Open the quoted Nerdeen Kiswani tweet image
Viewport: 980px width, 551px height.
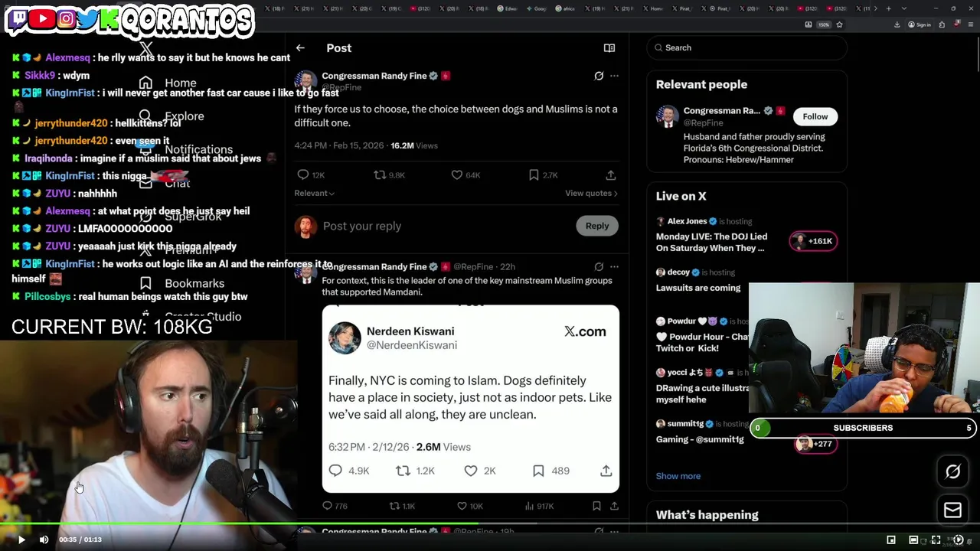tap(470, 399)
